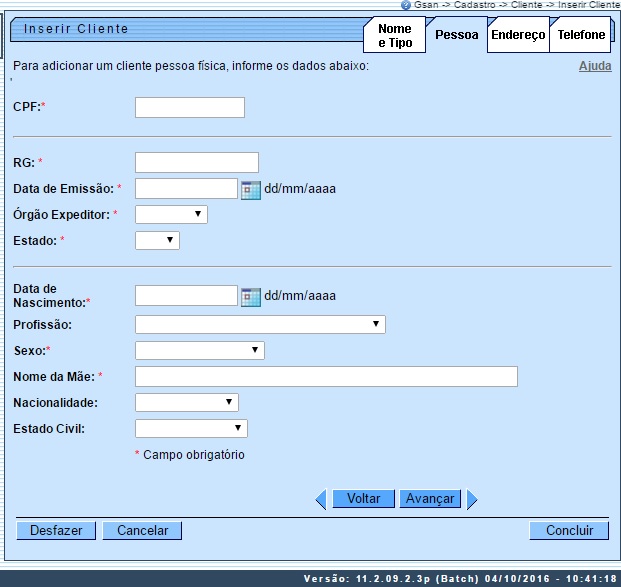The width and height of the screenshot is (621, 587).
Task: Click the breadcrumb text 'Inserir Cliente'
Action: point(589,5)
